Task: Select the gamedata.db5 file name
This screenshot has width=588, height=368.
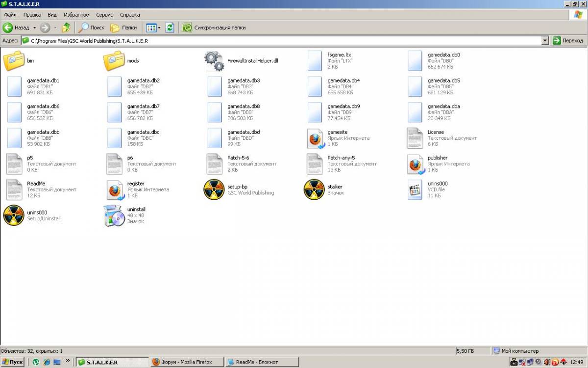Action: [444, 80]
